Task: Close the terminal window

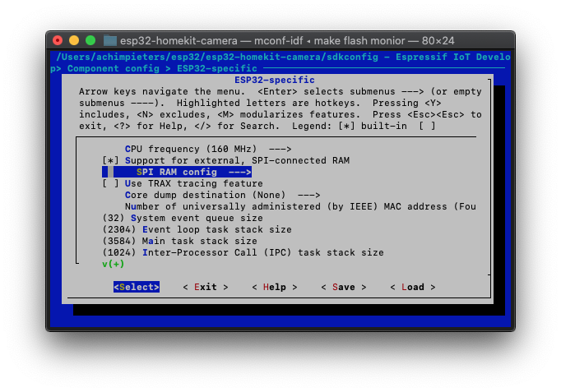Action: click(58, 40)
